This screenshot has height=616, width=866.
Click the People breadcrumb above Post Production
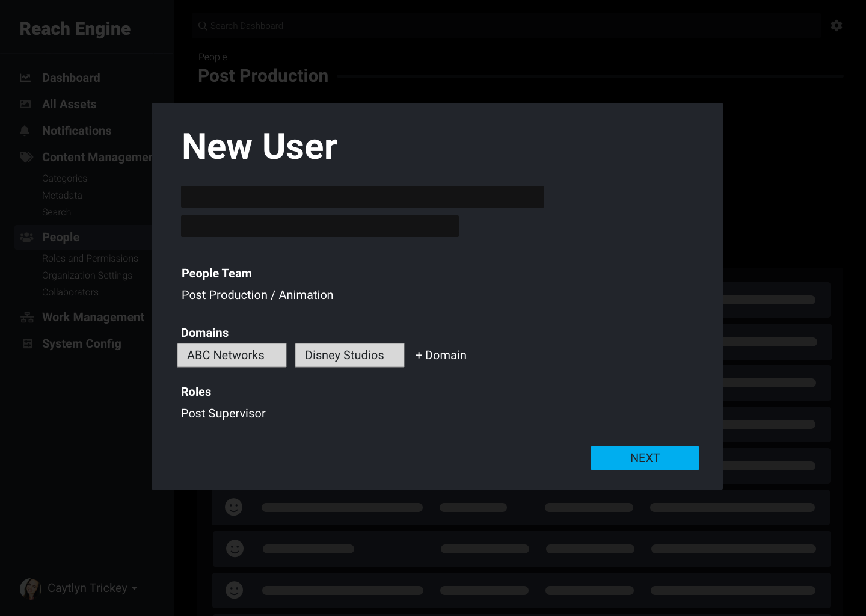click(x=213, y=57)
